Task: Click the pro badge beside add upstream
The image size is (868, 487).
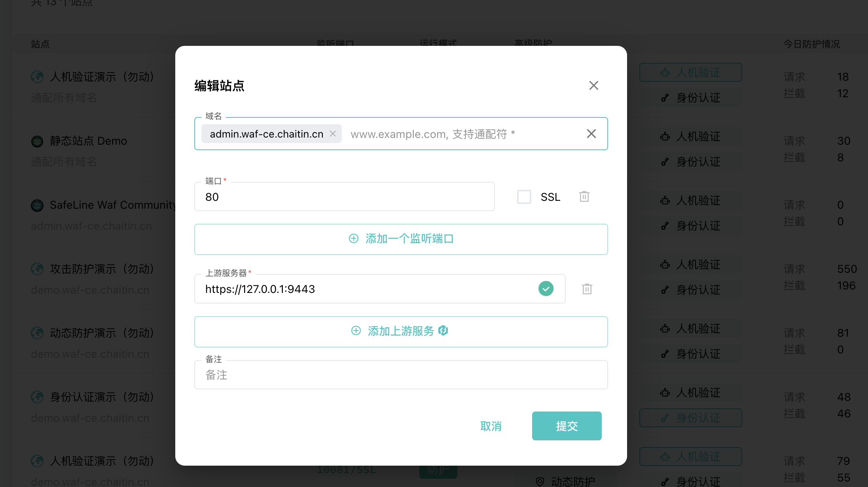Action: [x=443, y=330]
